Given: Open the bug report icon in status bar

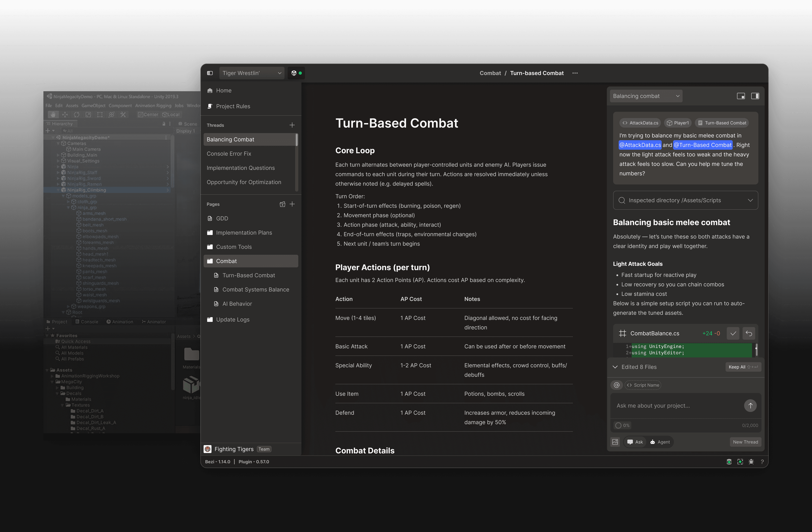Looking at the screenshot, I should point(751,462).
